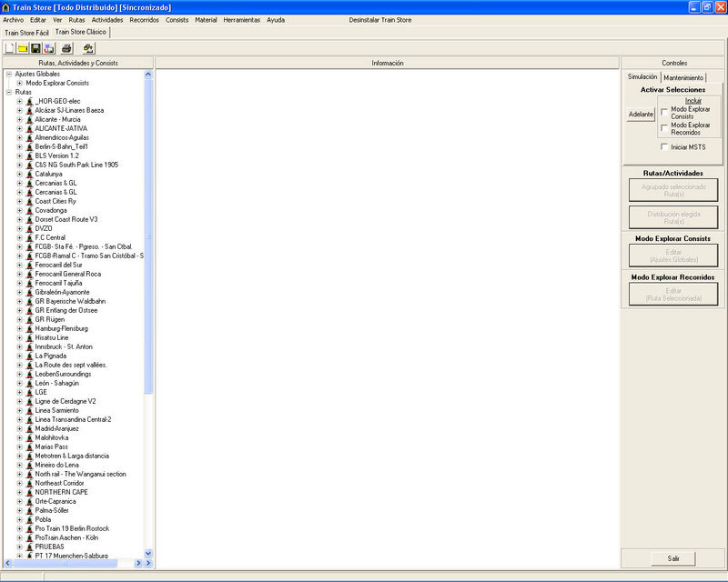
Task: Click the rightmost toolbar icon after Print
Action: 88,47
